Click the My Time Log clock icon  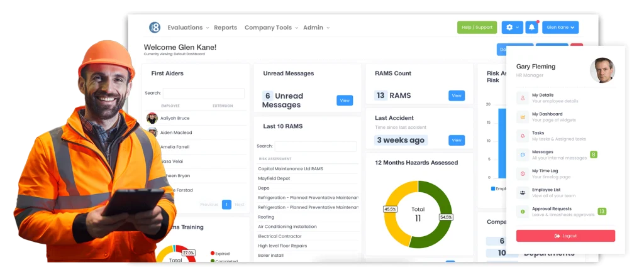(523, 173)
